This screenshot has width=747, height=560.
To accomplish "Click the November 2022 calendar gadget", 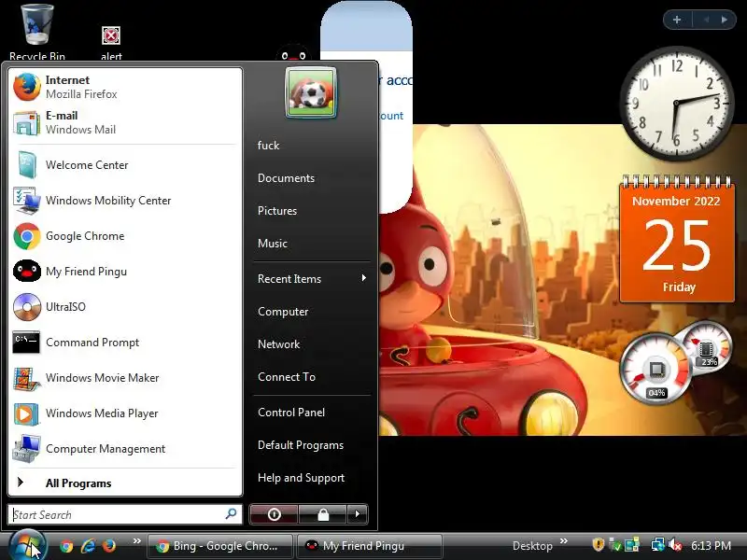I will [676, 240].
